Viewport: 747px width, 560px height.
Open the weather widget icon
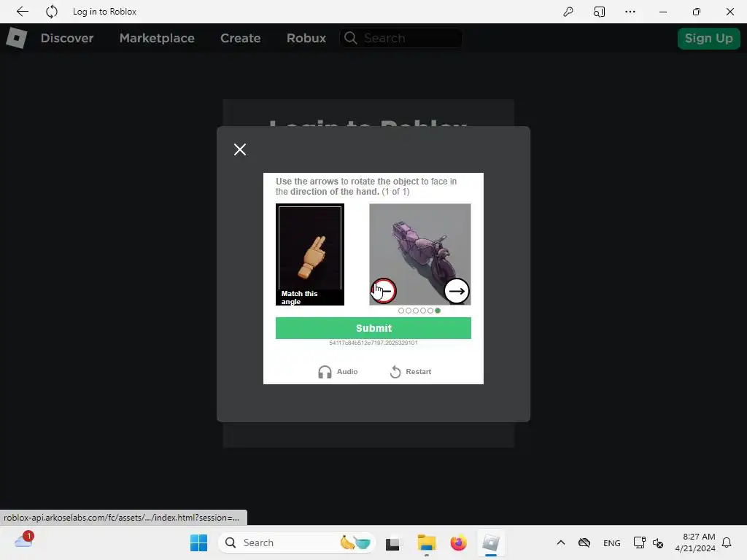coord(24,540)
